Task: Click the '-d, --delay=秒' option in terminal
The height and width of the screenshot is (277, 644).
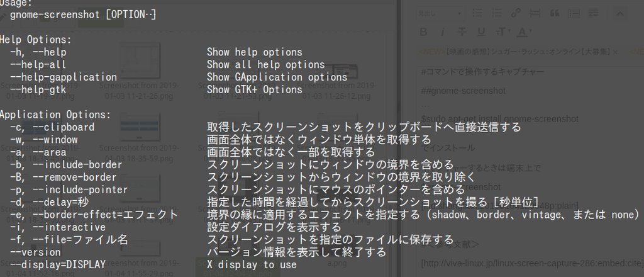Action: click(50, 202)
